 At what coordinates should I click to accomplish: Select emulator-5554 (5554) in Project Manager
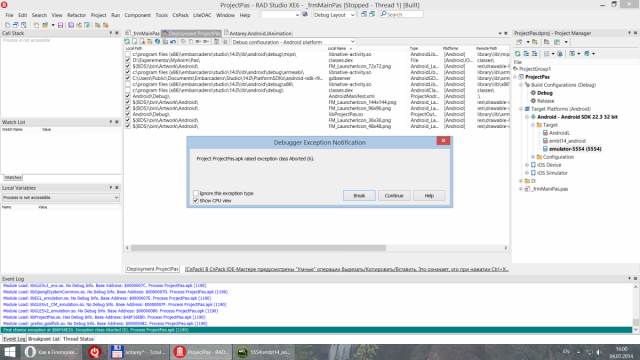pyautogui.click(x=575, y=149)
